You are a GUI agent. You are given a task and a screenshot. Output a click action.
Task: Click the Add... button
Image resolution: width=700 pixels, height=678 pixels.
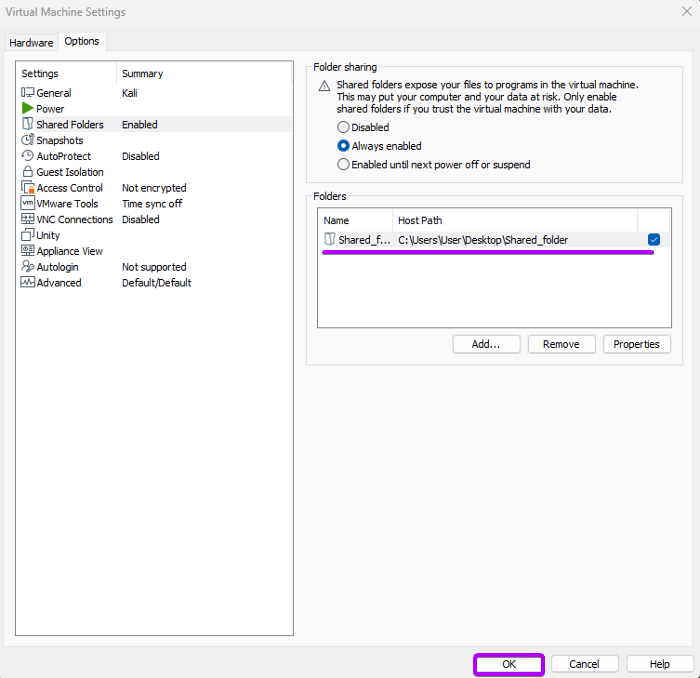pyautogui.click(x=486, y=344)
